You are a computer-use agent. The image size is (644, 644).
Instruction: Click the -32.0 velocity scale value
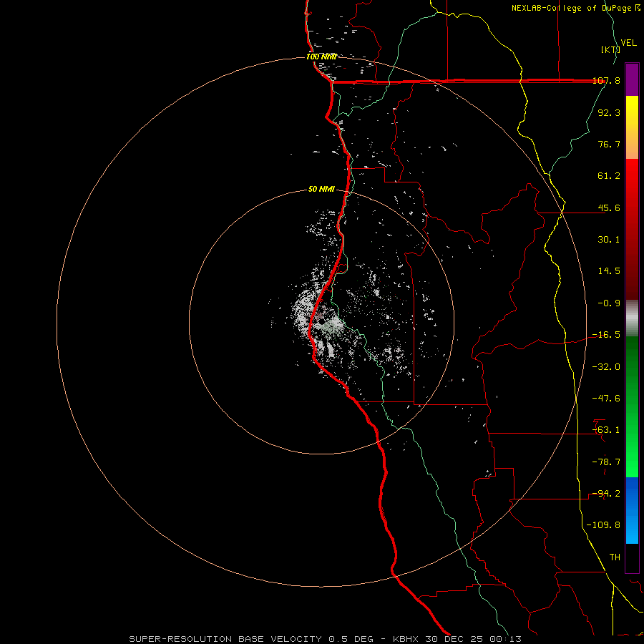pos(606,367)
